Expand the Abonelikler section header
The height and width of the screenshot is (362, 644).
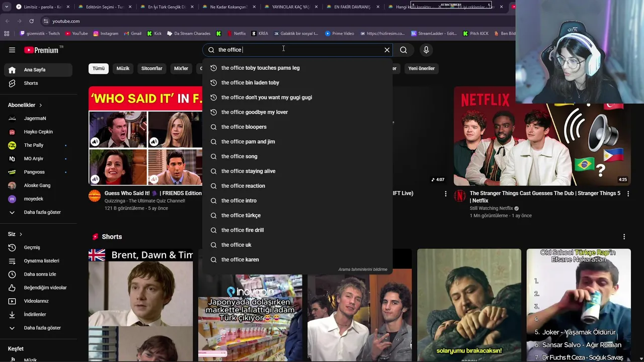tap(25, 105)
